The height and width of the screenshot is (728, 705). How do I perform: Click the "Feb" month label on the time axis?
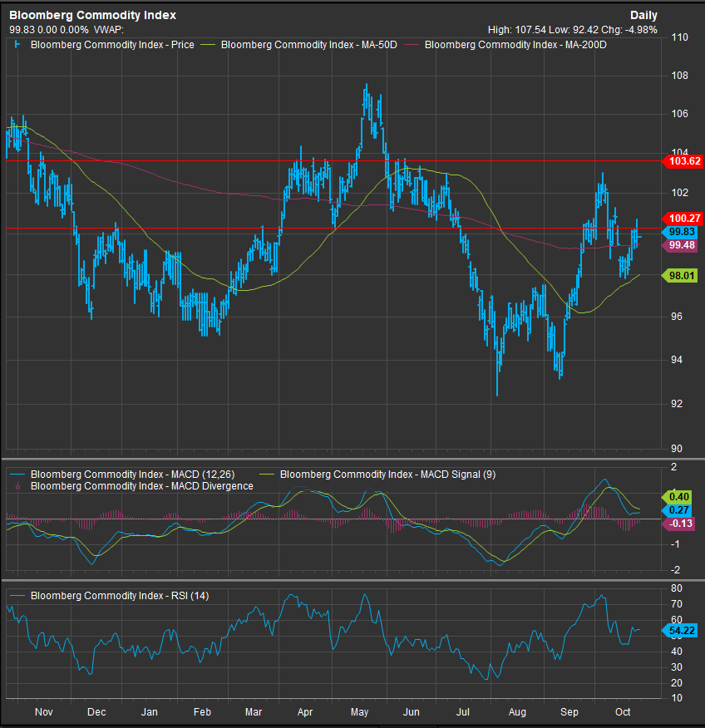tap(202, 711)
